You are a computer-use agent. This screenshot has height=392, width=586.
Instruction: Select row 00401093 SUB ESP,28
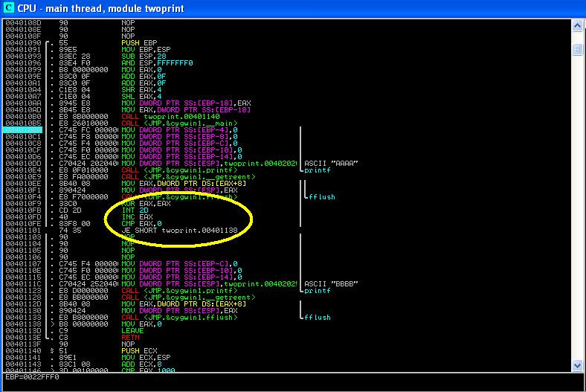(287, 56)
